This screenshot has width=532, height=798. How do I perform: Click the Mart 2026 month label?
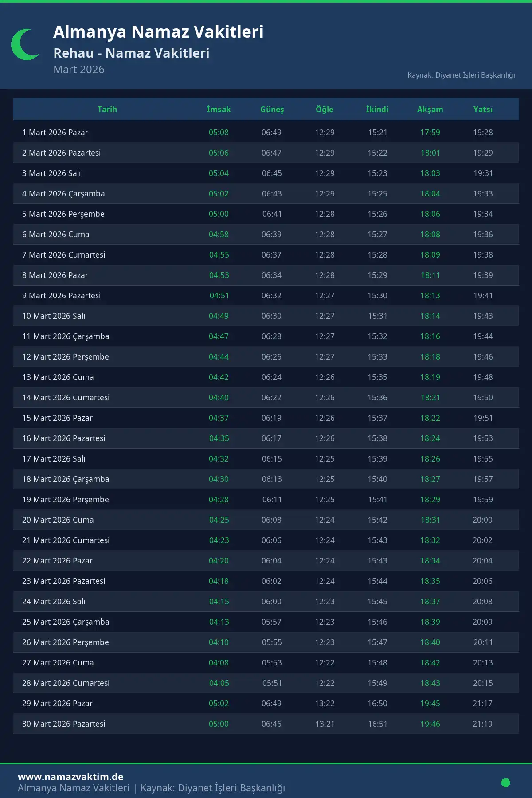pos(79,70)
